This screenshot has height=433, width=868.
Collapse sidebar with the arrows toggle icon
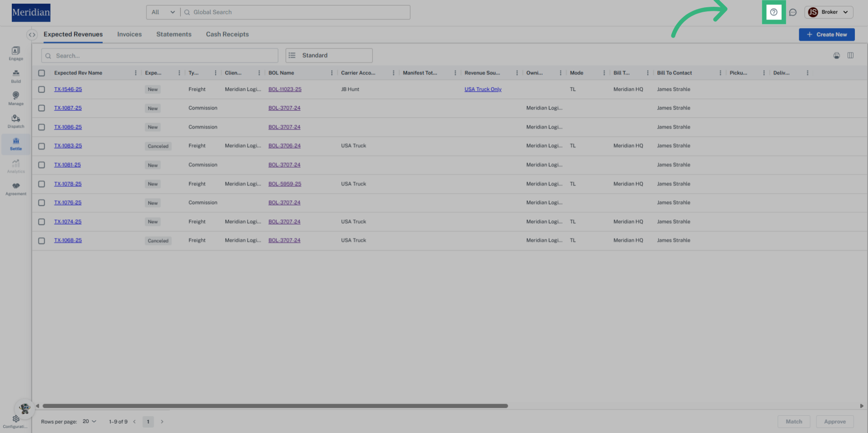tap(32, 34)
